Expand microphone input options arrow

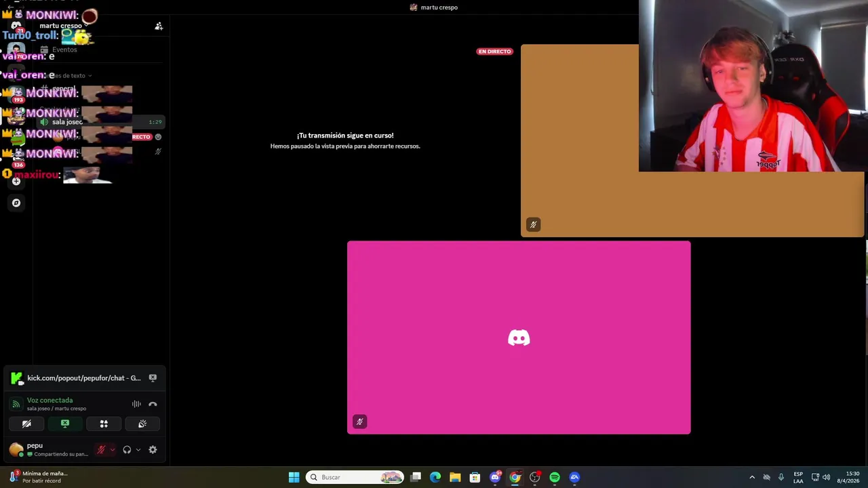coord(113,449)
